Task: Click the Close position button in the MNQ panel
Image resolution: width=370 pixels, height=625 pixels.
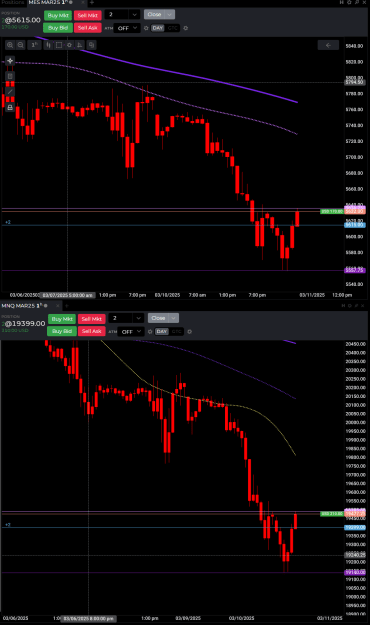Action: (158, 318)
